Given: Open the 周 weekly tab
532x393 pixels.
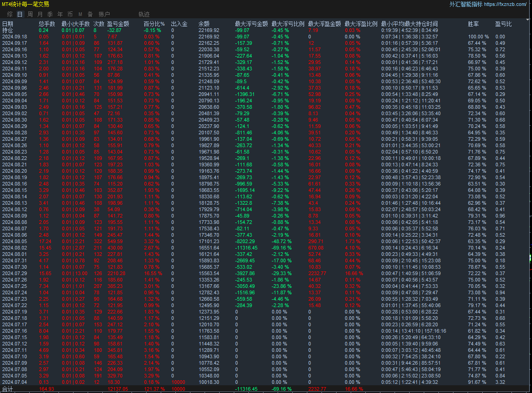Looking at the screenshot, I should (x=30, y=14).
